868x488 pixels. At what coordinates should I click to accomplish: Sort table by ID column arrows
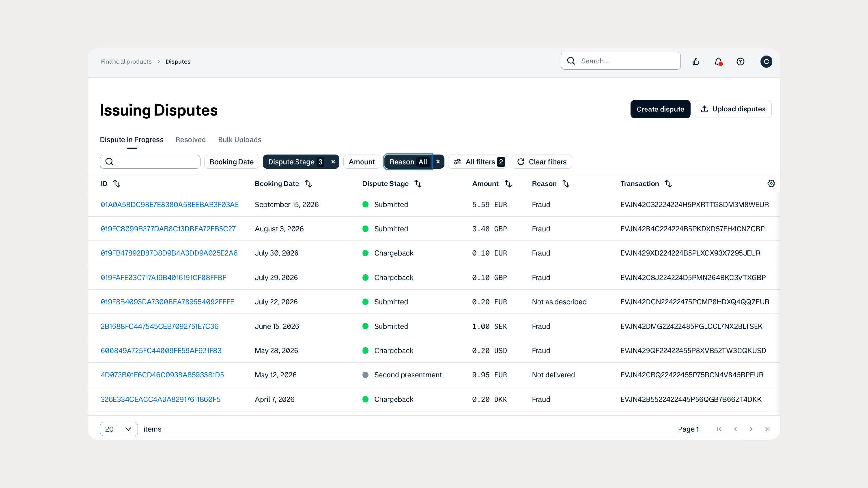(117, 184)
